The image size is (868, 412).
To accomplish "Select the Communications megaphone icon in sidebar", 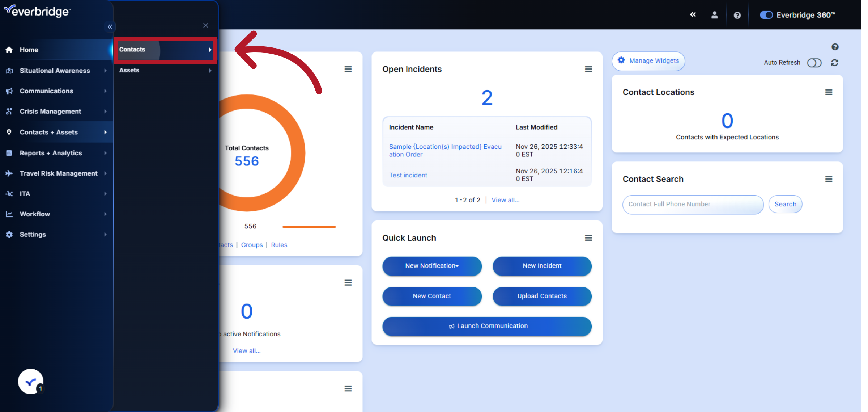I will click(x=9, y=91).
